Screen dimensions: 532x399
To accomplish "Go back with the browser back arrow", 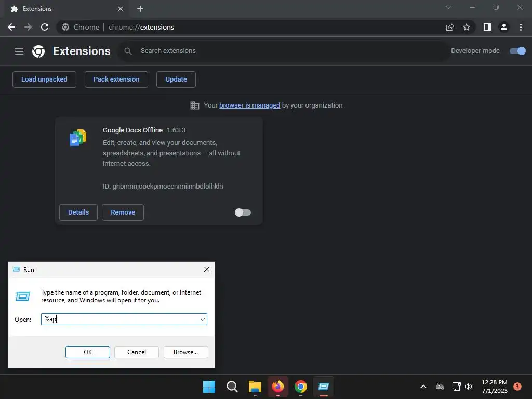I will 11,27.
